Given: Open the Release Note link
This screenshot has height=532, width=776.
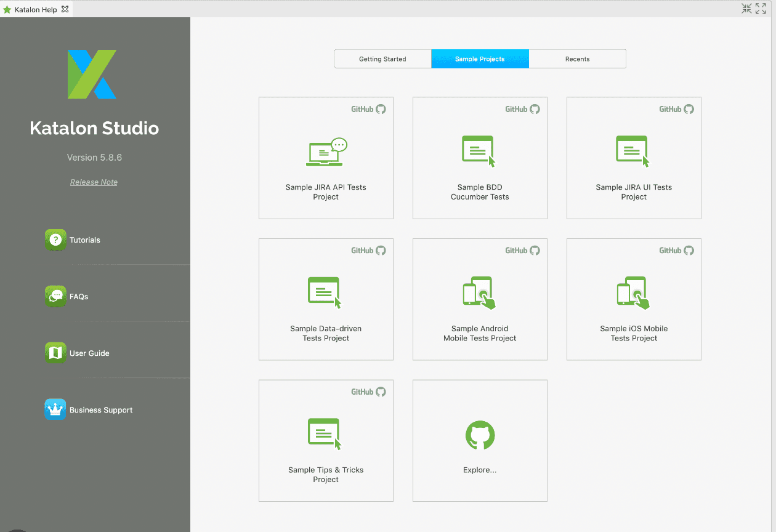Looking at the screenshot, I should point(94,182).
